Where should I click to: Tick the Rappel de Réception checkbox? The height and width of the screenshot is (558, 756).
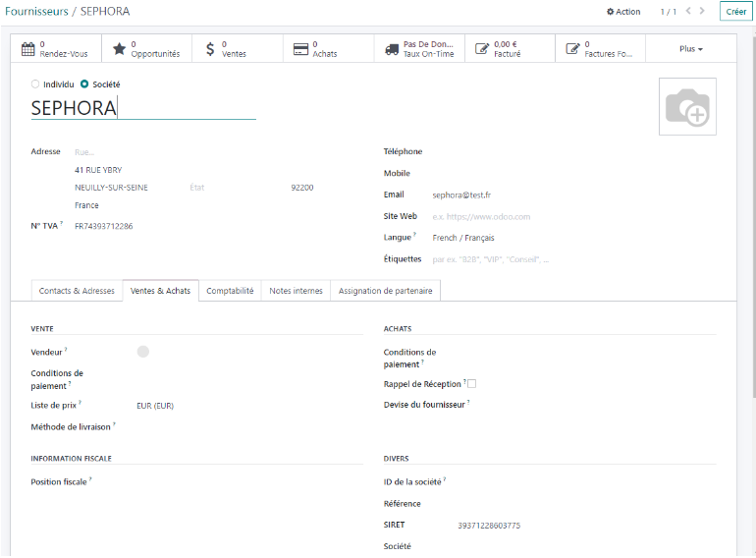472,384
